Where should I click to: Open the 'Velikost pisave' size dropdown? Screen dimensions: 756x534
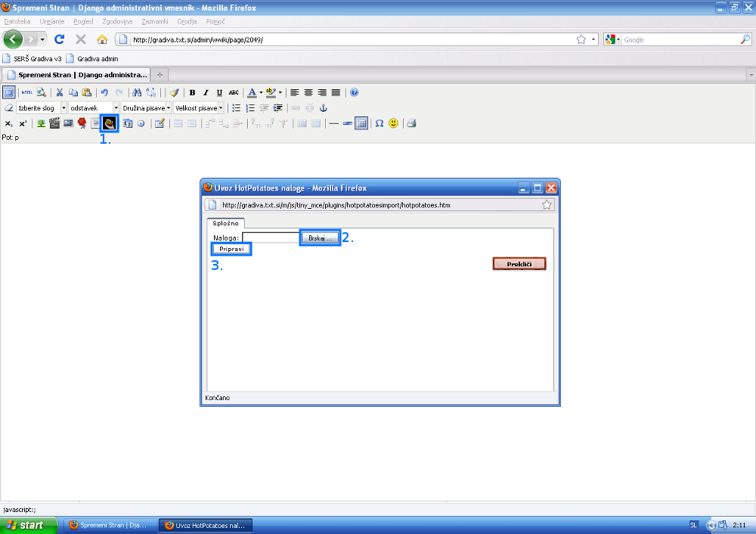(x=198, y=108)
